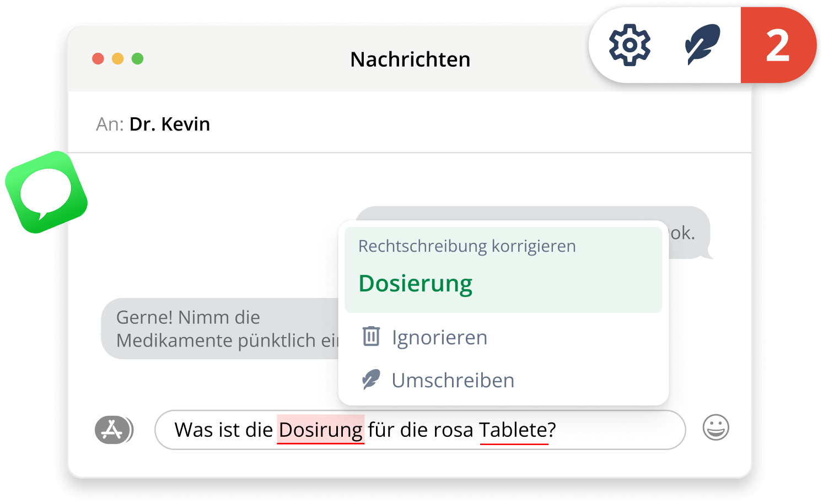The height and width of the screenshot is (504, 823).
Task: Click the trash icon next to Ignorieren
Action: click(371, 337)
